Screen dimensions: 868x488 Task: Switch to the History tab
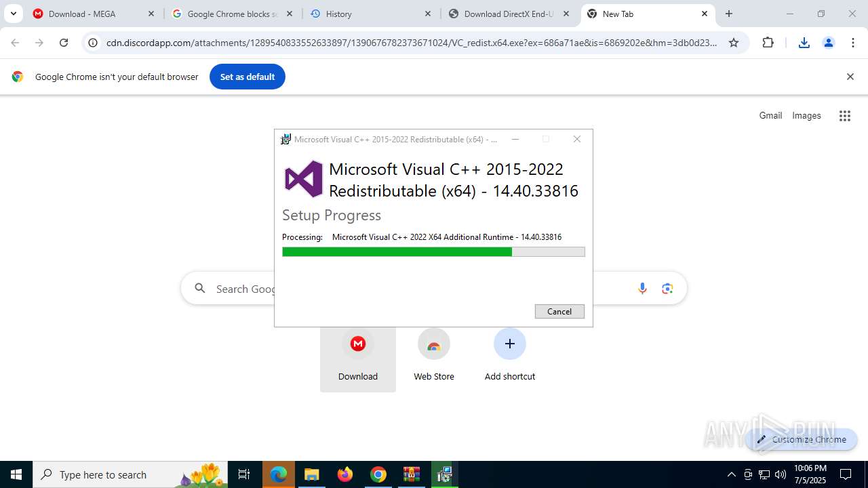tap(371, 14)
